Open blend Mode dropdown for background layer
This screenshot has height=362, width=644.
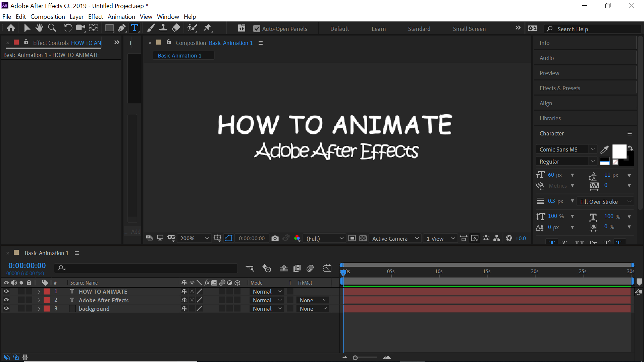pyautogui.click(x=267, y=309)
